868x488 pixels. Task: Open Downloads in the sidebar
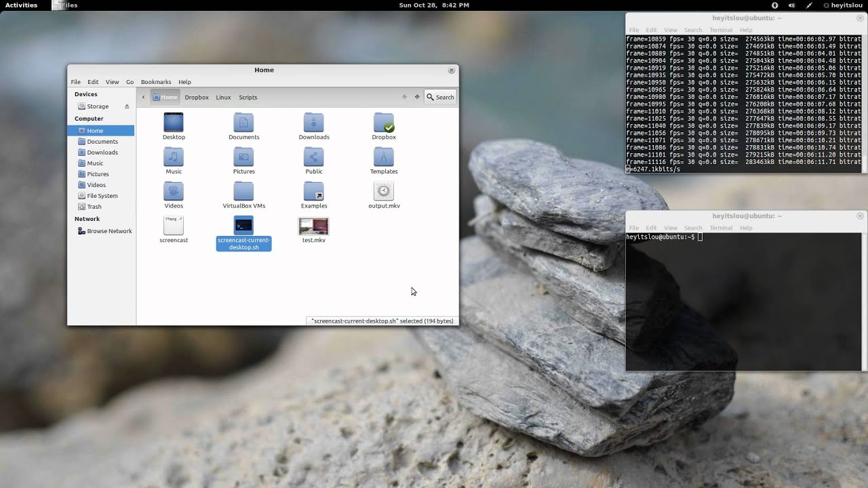[101, 152]
